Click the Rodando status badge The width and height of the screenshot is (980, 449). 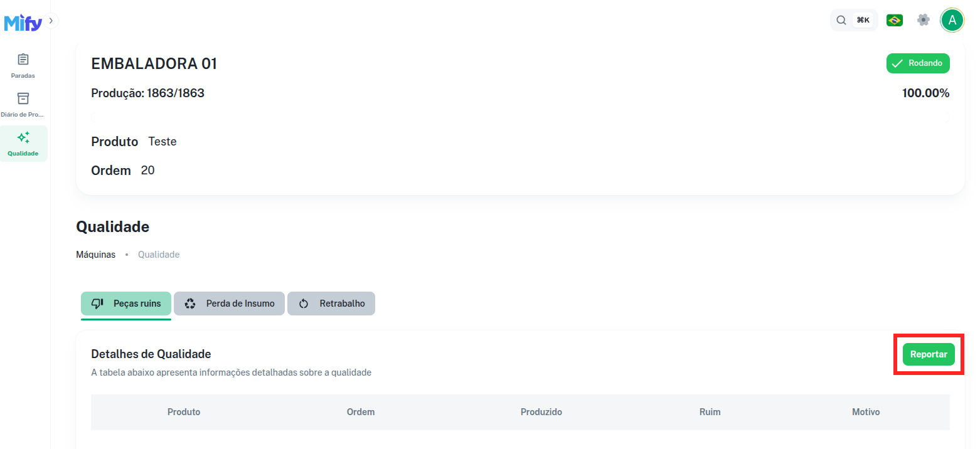tap(917, 63)
